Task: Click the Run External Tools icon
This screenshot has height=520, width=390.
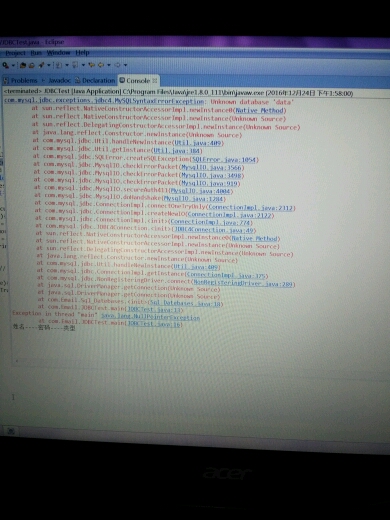Action: (x=5, y=65)
